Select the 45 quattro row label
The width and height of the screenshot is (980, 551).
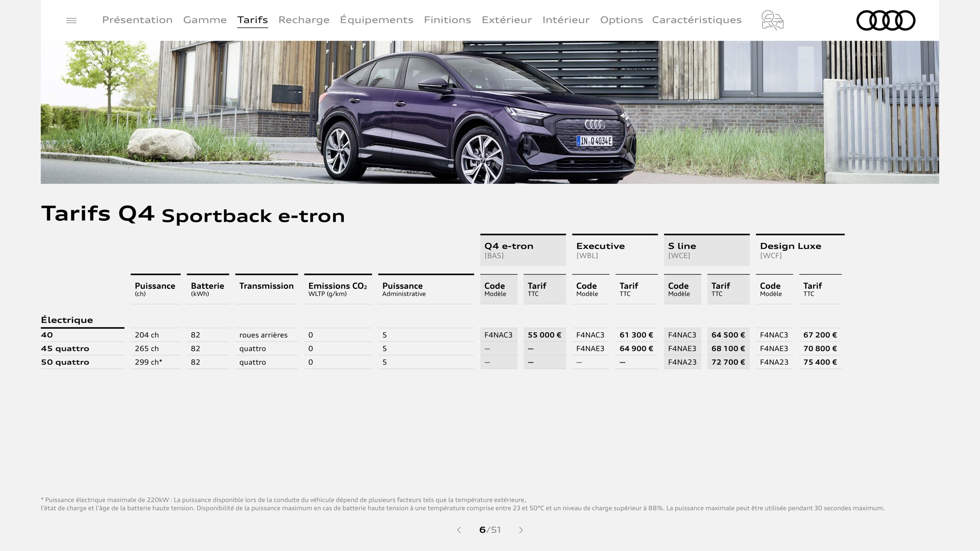65,349
